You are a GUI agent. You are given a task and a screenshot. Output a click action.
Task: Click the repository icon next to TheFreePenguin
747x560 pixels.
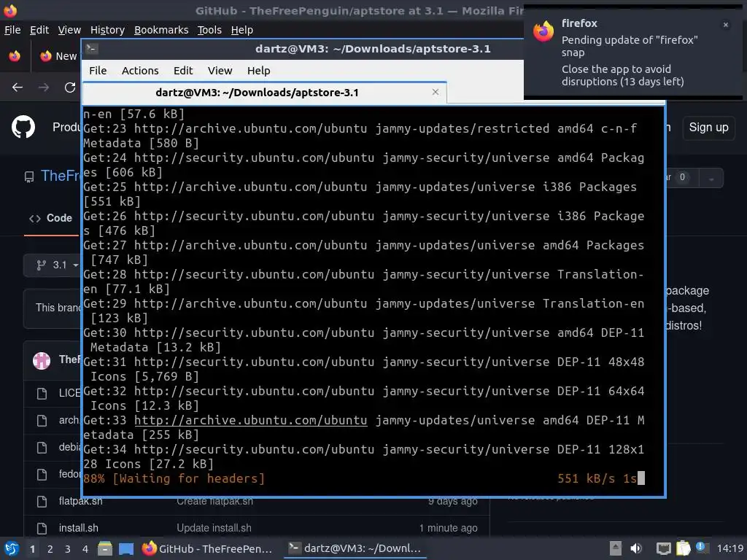(x=29, y=177)
